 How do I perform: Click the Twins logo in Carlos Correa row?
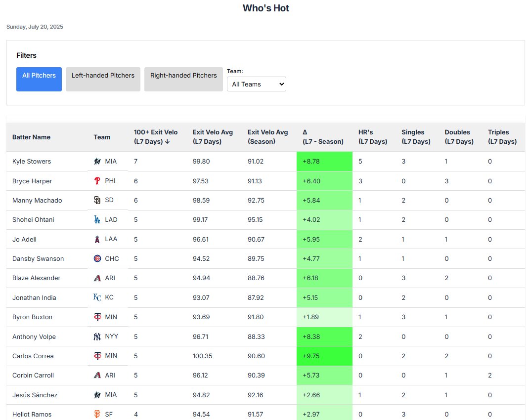(x=97, y=356)
